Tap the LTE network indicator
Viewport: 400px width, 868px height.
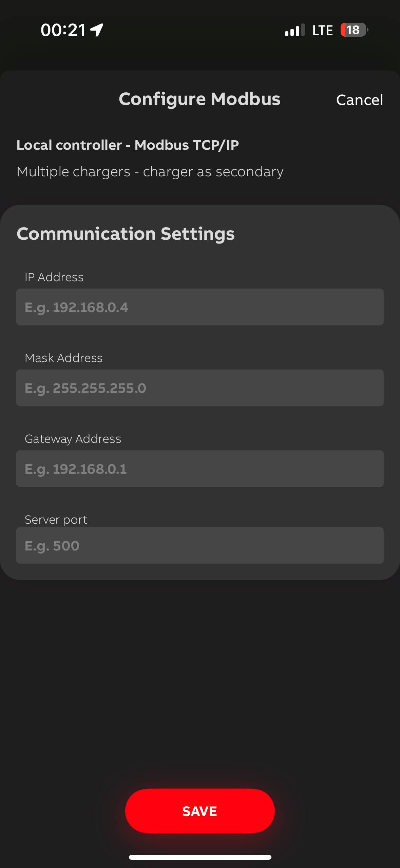(322, 31)
